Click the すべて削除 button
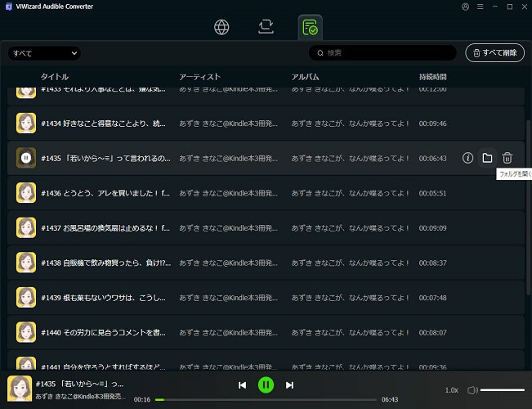 point(494,52)
